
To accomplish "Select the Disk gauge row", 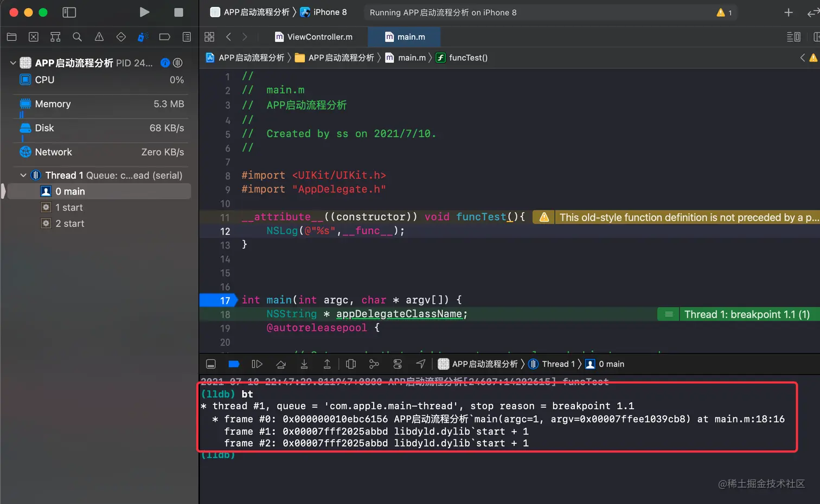I will click(x=101, y=128).
